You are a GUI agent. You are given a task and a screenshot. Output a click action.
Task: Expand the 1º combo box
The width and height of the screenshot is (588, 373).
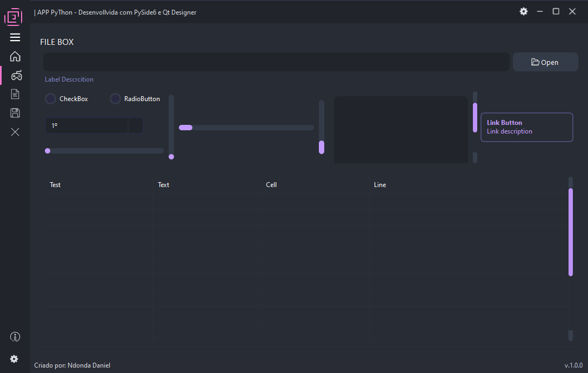pyautogui.click(x=94, y=125)
